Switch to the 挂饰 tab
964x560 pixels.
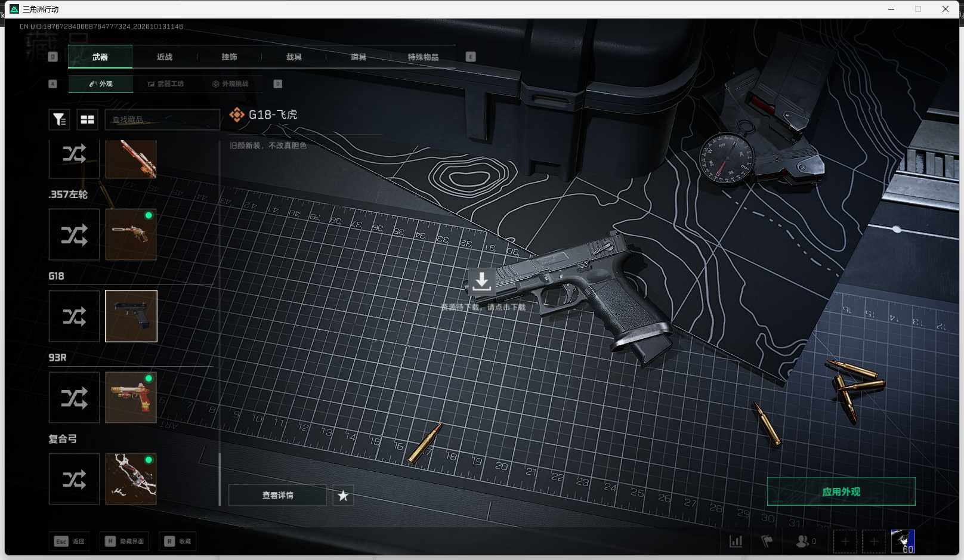[x=229, y=57]
